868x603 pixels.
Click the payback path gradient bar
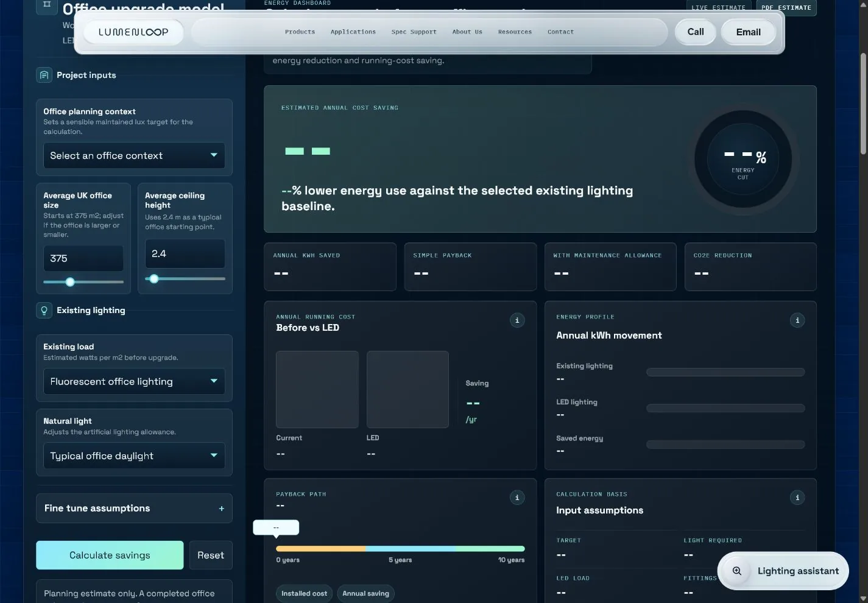pos(400,549)
